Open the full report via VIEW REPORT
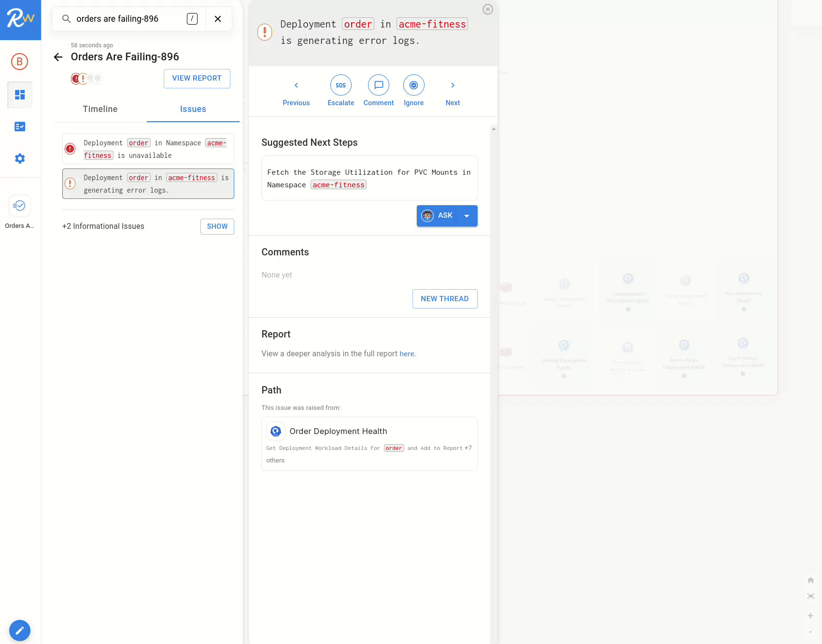 coord(197,78)
